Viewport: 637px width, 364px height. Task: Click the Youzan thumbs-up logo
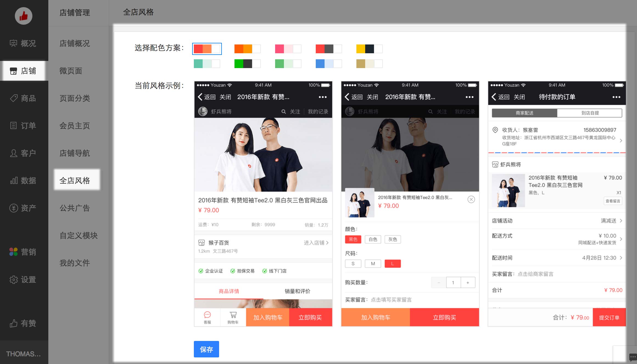[23, 16]
